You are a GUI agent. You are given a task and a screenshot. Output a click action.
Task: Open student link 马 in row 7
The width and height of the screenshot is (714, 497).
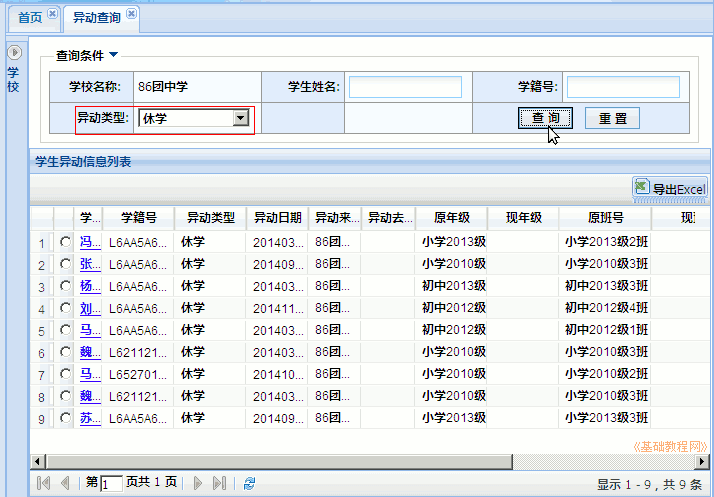pyautogui.click(x=90, y=374)
